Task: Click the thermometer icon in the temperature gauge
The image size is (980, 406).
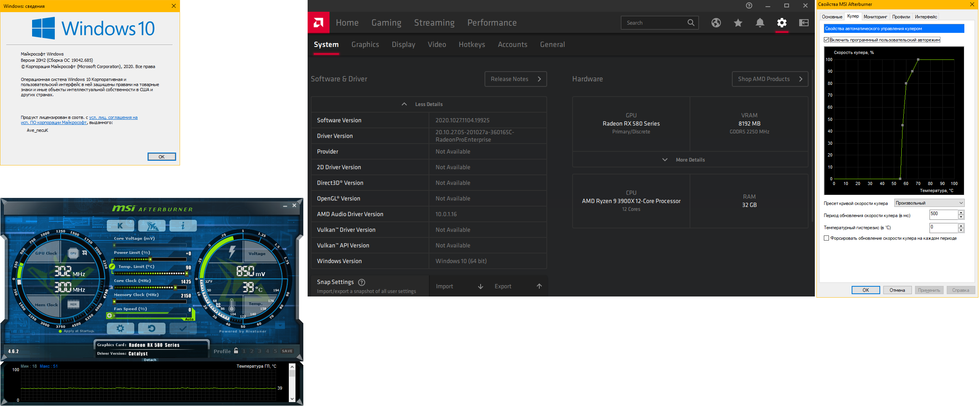Action: point(232,305)
